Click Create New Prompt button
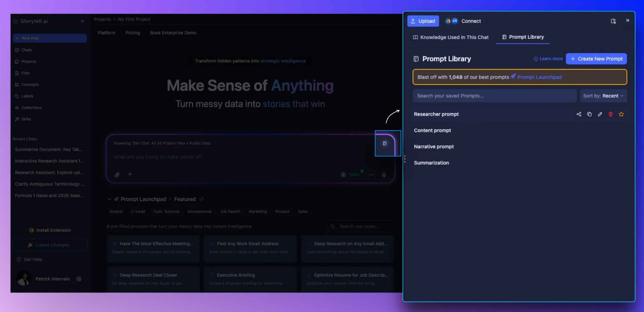Image resolution: width=644 pixels, height=312 pixels. 596,59
